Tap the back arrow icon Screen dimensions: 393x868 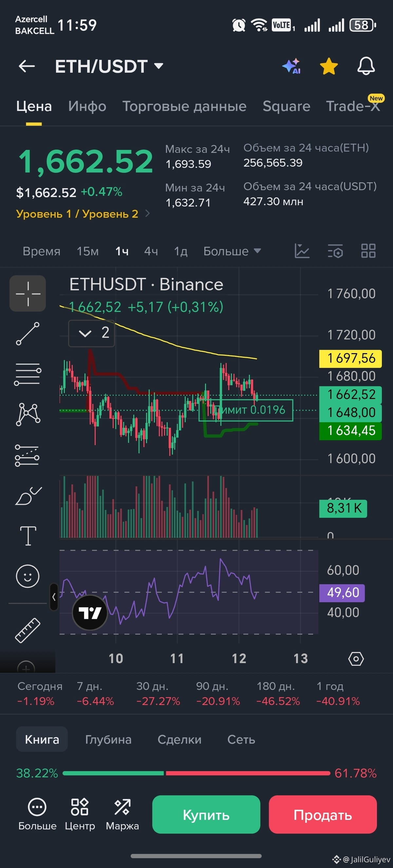27,66
